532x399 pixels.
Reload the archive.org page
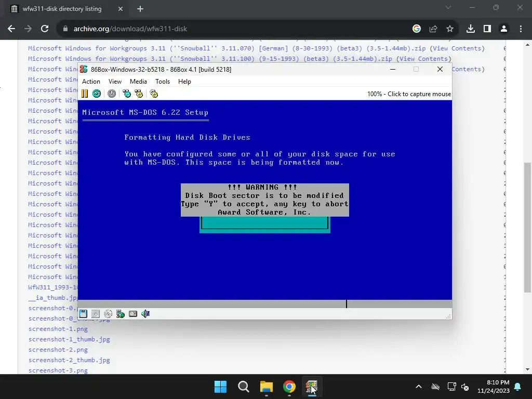coord(45,29)
